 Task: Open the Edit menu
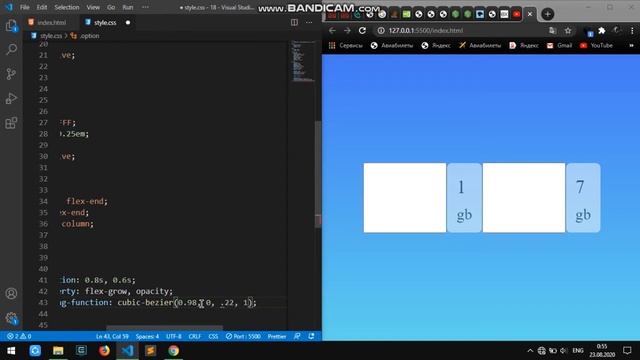pyautogui.click(x=42, y=7)
